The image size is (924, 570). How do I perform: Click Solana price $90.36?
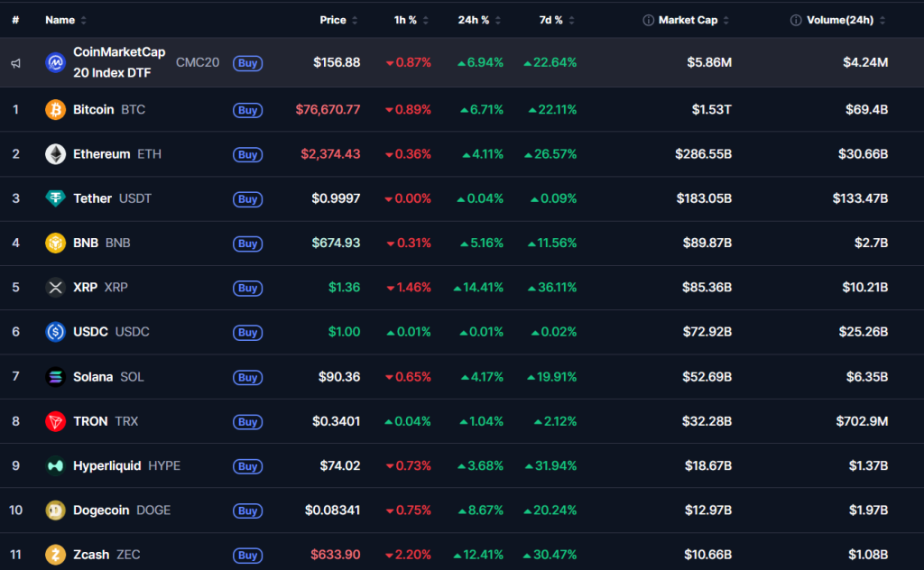[x=339, y=377]
